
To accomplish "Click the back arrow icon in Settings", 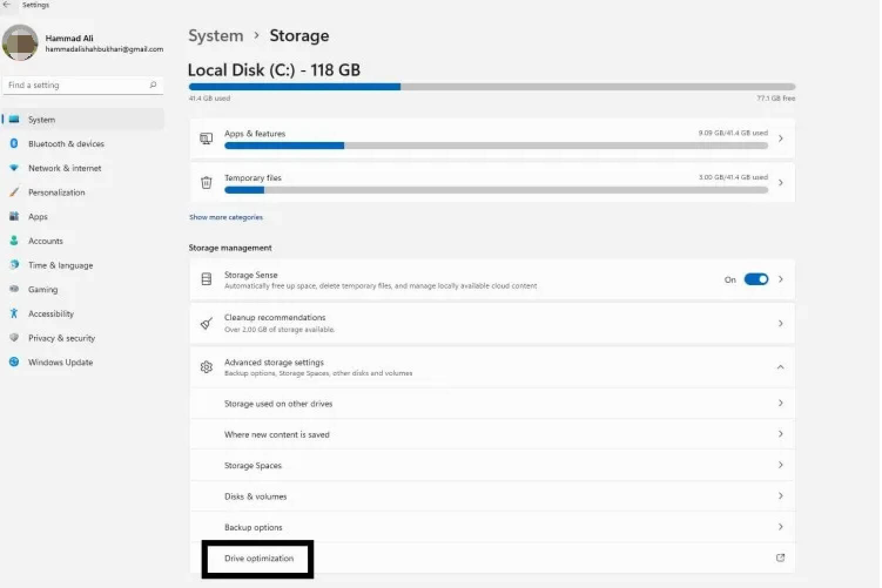I will pos(7,5).
